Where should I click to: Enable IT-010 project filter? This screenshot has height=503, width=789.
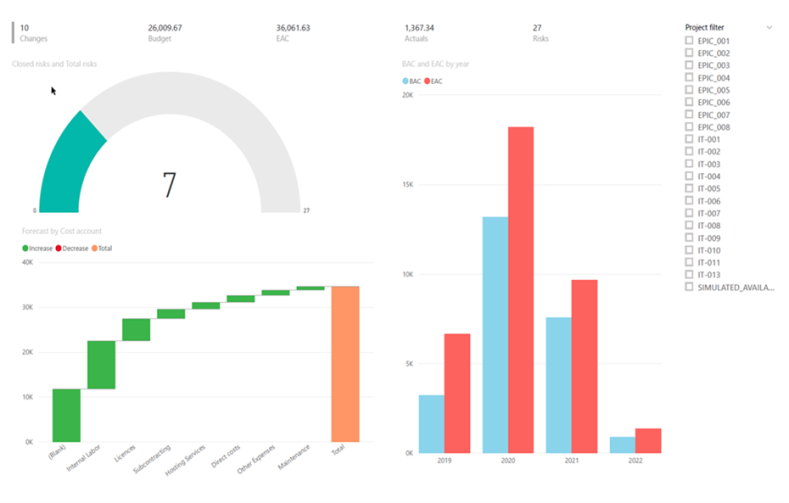(689, 250)
